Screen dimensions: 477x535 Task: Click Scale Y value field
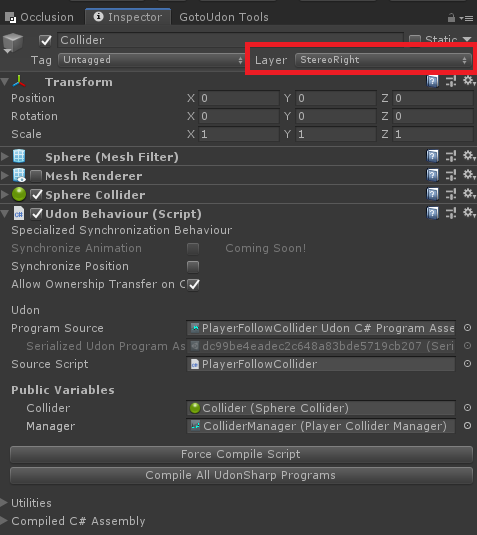(336, 134)
